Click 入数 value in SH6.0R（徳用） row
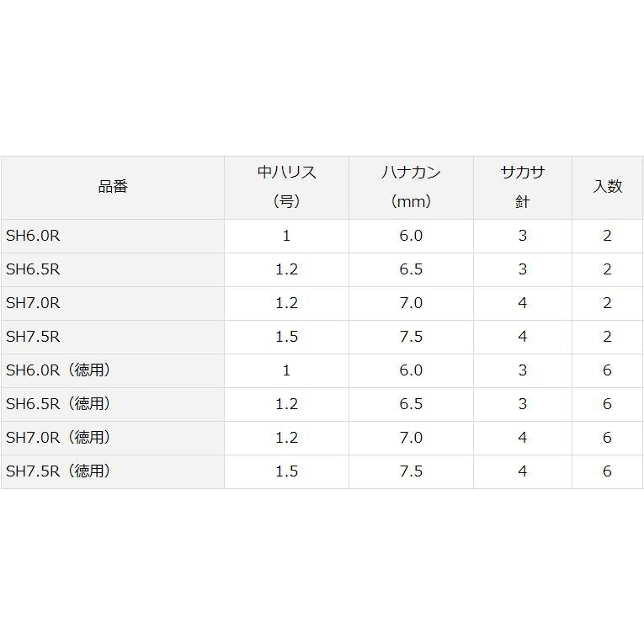 point(607,370)
